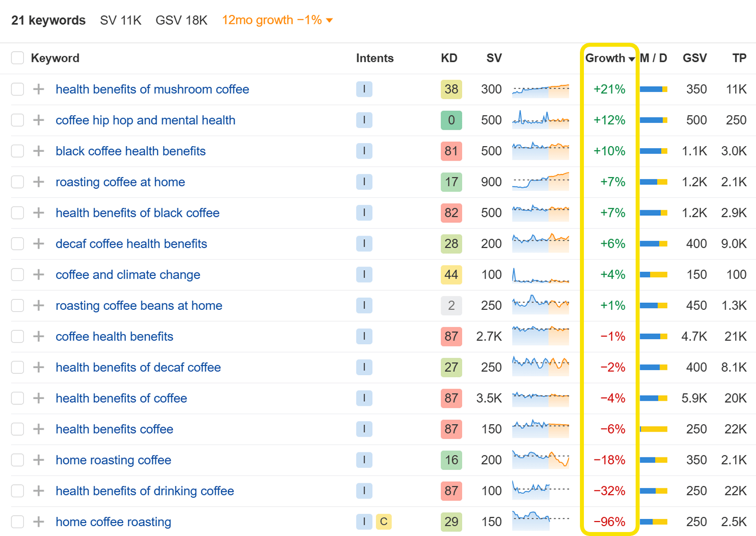This screenshot has width=756, height=536.
Task: Select the header checkbox to select all keywords
Action: click(17, 58)
